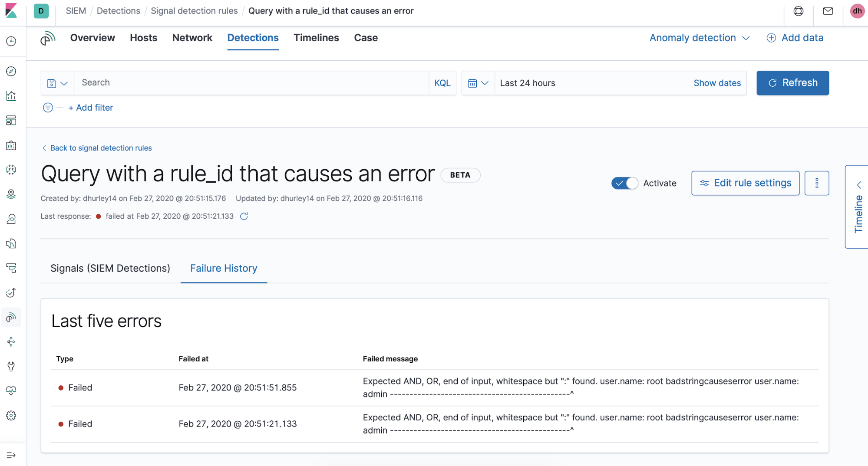Open Visualize chart icon in sidebar
Viewport: 868px width, 466px height.
tap(11, 96)
